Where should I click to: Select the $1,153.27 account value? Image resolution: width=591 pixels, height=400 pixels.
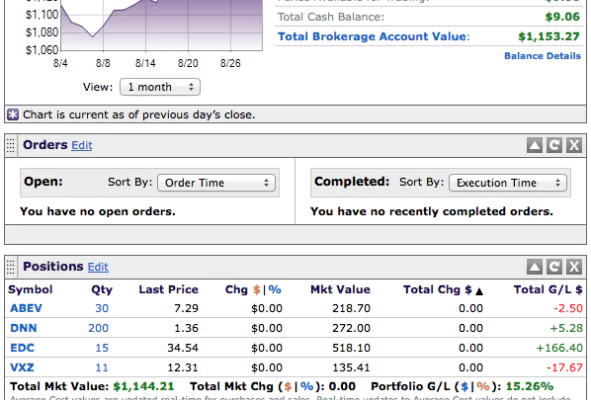549,37
